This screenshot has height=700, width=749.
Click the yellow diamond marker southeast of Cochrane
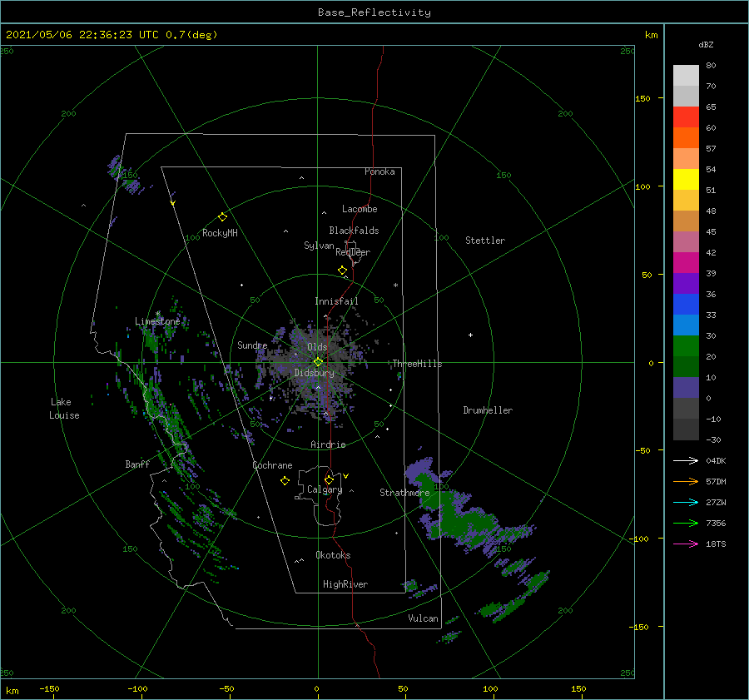tap(285, 481)
